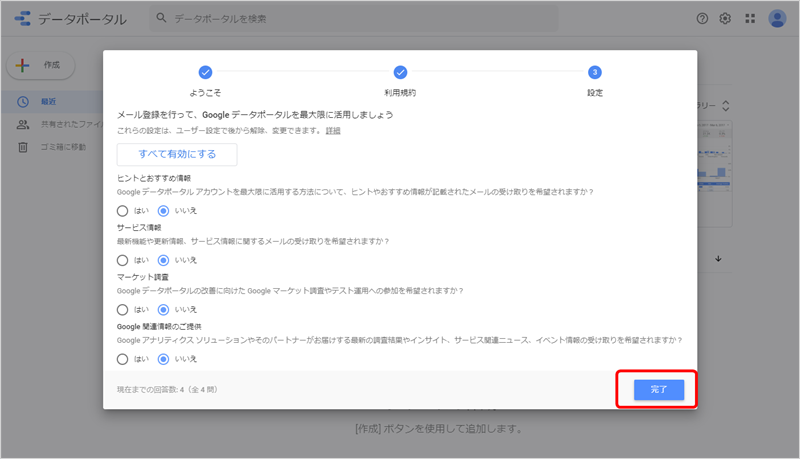Click the plus 作成 create button

point(41,65)
